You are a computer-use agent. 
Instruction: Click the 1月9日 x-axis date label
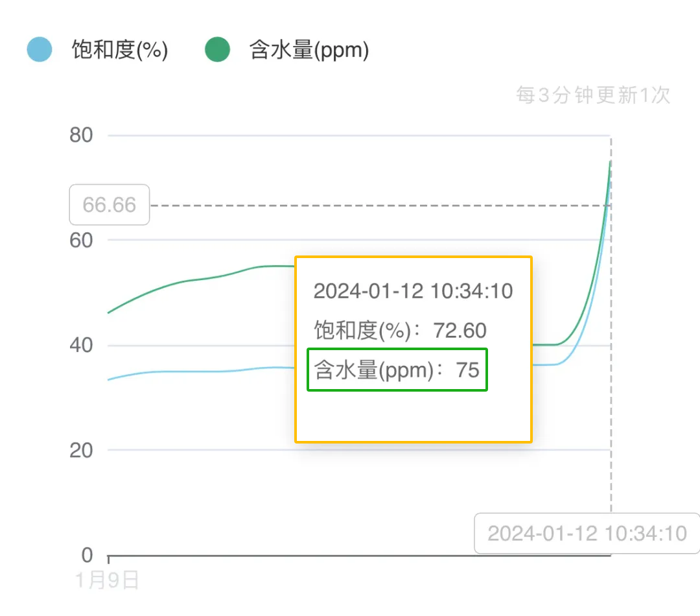tap(108, 580)
